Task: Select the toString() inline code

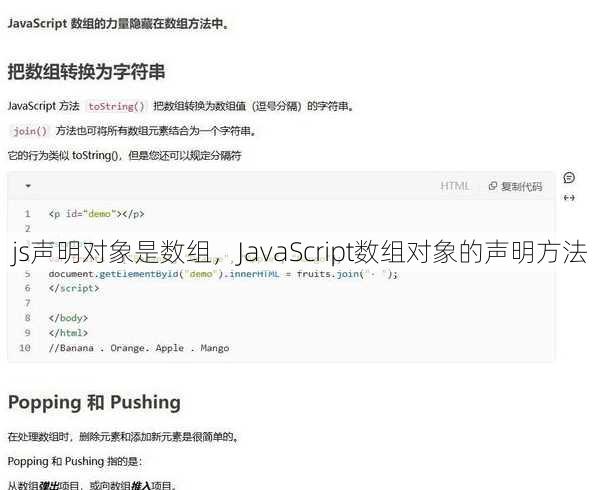Action: [x=116, y=106]
